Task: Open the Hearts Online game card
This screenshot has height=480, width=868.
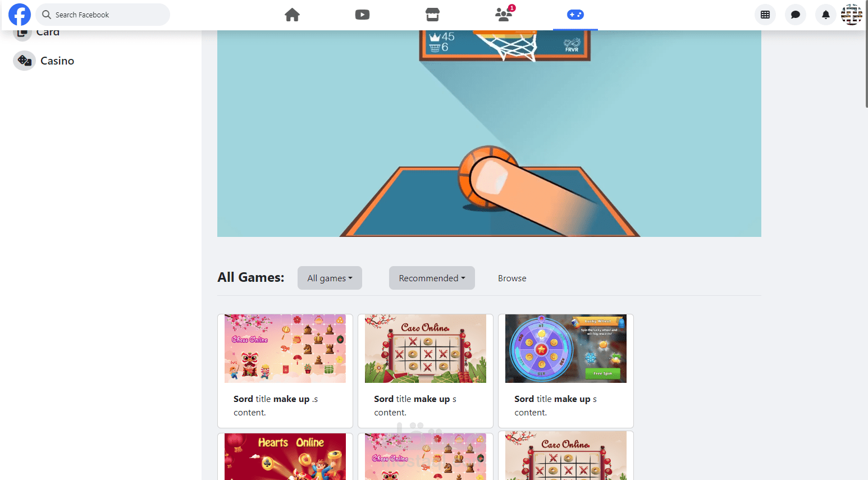Action: (x=285, y=456)
